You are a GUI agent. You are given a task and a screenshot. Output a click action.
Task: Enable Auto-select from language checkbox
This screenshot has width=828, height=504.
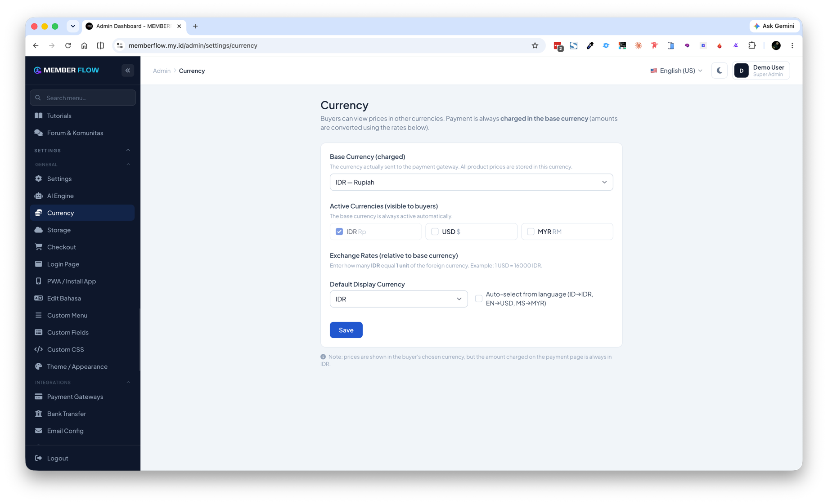(x=479, y=299)
